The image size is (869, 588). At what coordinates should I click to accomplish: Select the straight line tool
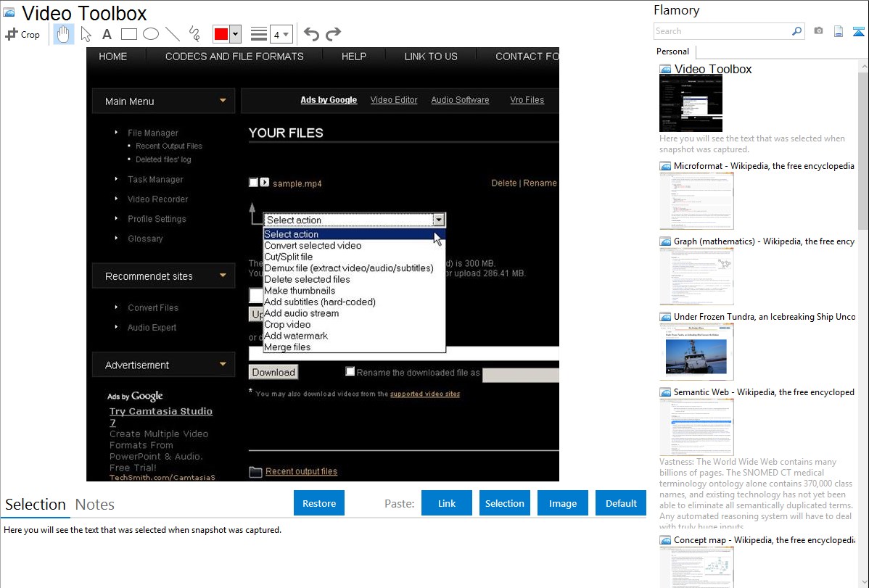click(x=173, y=34)
